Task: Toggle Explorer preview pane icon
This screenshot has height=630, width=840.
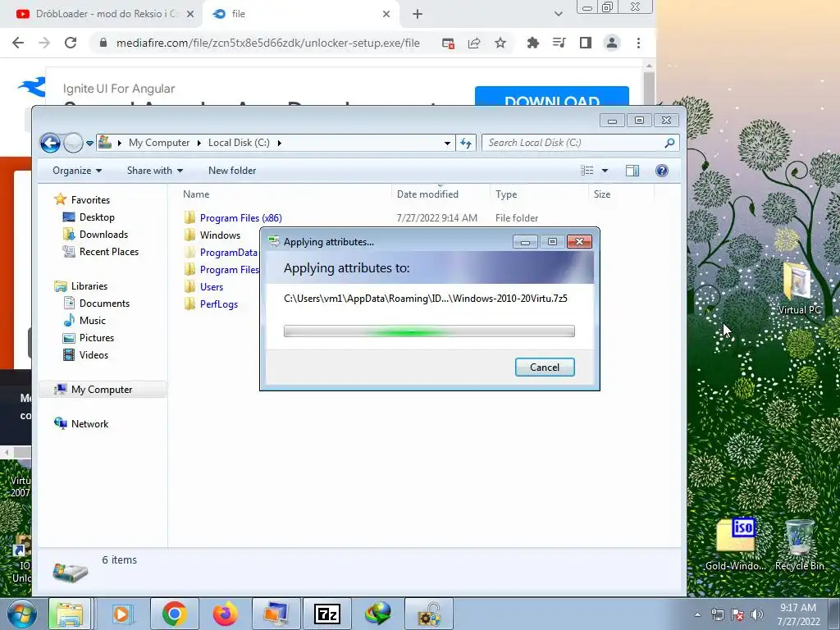Action: [632, 171]
